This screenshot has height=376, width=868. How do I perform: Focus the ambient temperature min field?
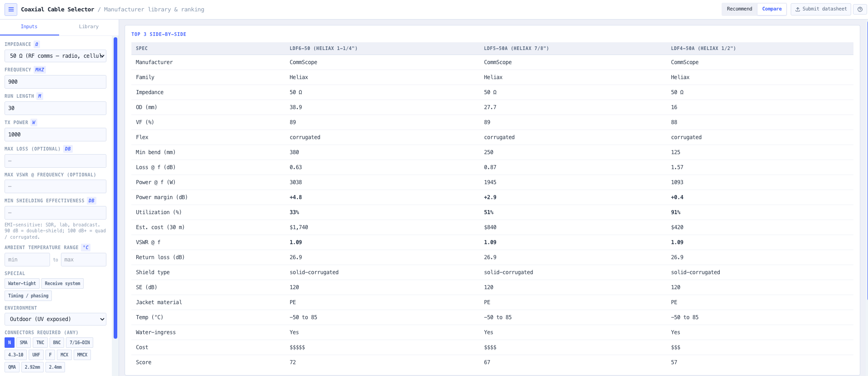[27, 260]
